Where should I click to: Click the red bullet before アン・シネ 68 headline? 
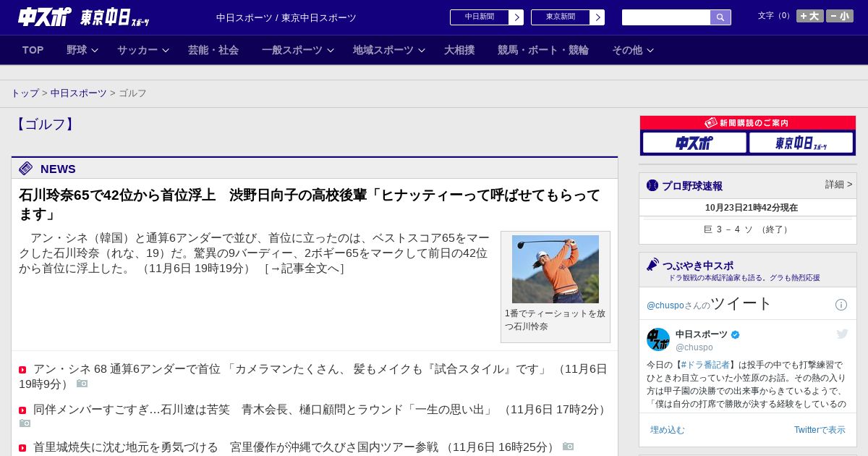click(x=22, y=370)
